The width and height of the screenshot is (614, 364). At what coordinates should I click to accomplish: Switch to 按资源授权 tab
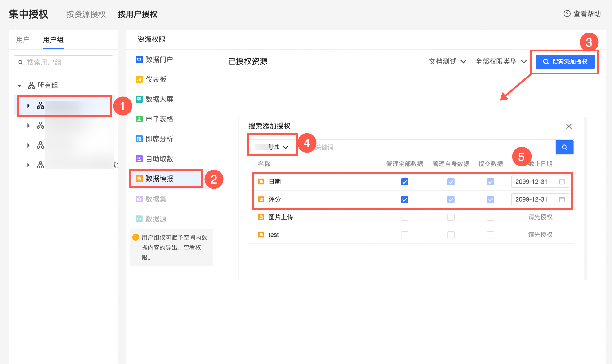[86, 14]
